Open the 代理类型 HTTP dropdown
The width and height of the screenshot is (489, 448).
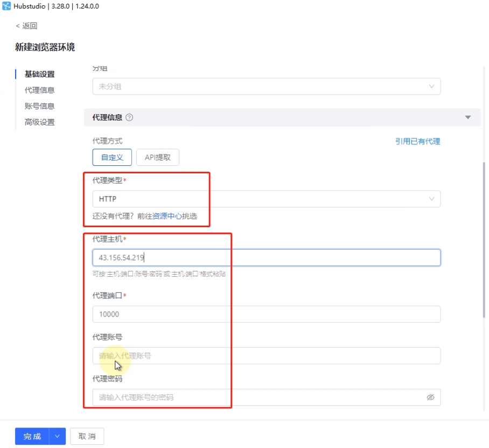coord(266,199)
